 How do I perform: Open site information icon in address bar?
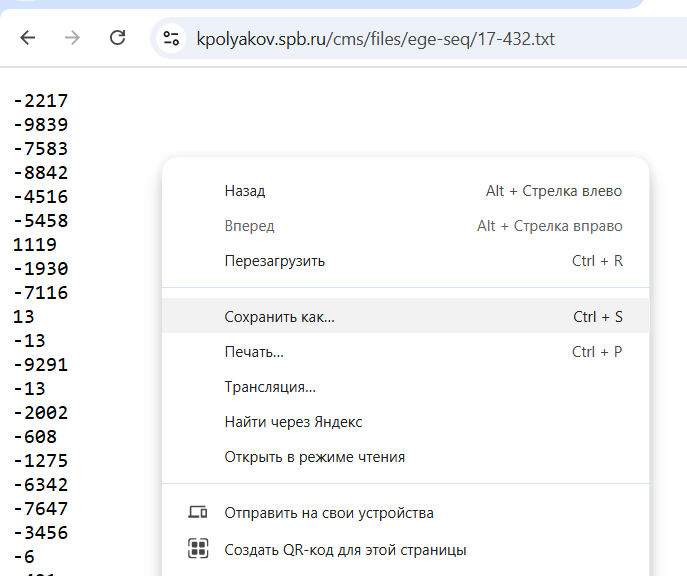pos(171,39)
